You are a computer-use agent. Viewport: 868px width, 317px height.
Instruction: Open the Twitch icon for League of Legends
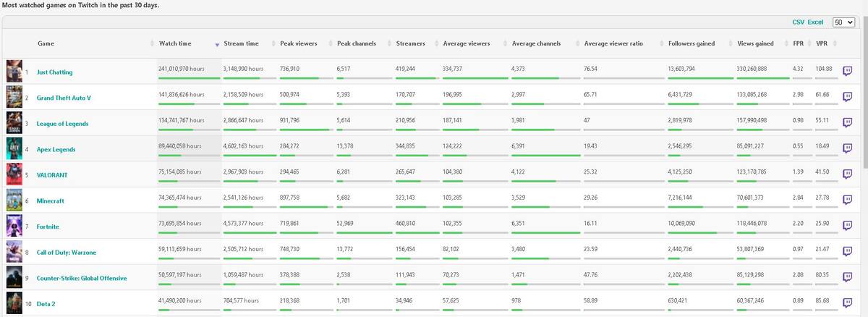848,122
